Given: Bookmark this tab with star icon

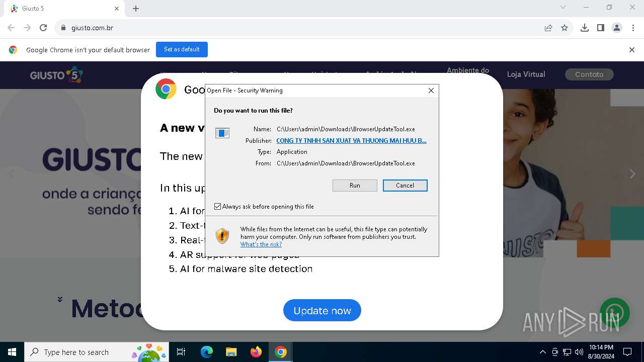Looking at the screenshot, I should tap(565, 28).
